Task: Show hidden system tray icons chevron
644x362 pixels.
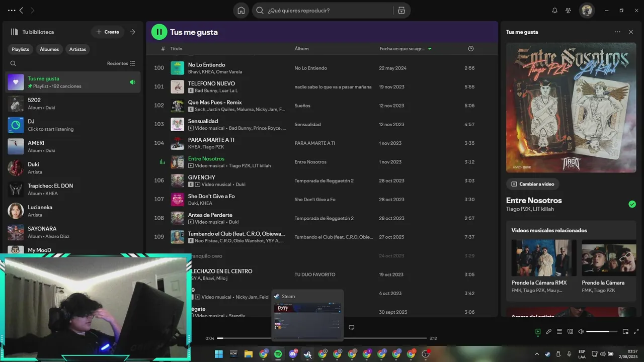Action: (x=536, y=354)
